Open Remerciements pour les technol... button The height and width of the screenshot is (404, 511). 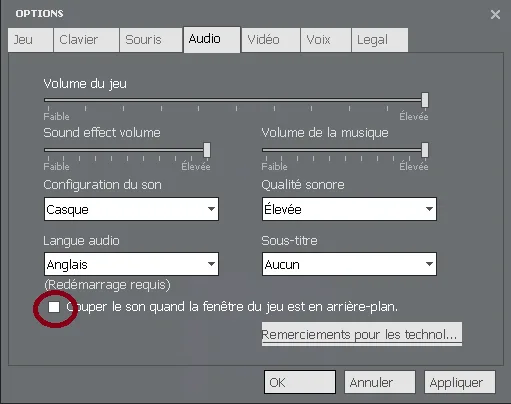[362, 334]
